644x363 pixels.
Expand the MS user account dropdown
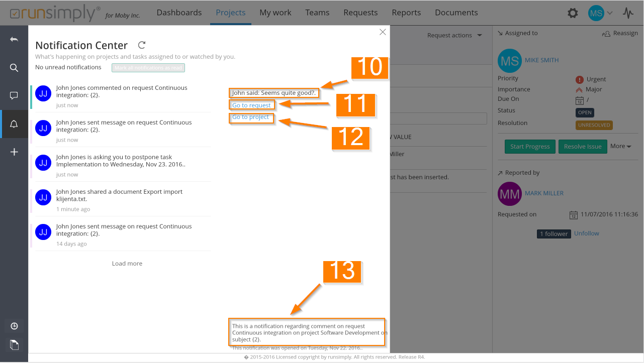coord(600,13)
